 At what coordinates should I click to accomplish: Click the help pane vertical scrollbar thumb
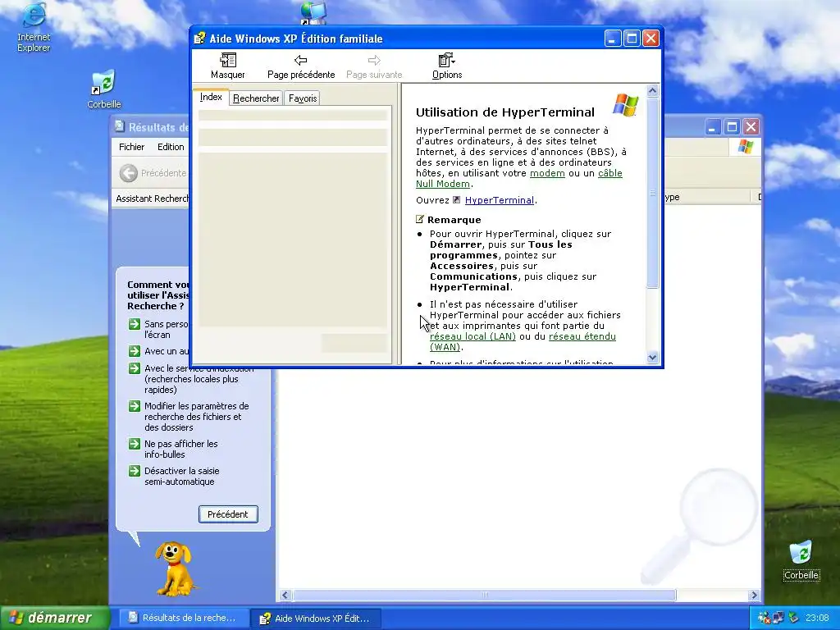(x=652, y=193)
